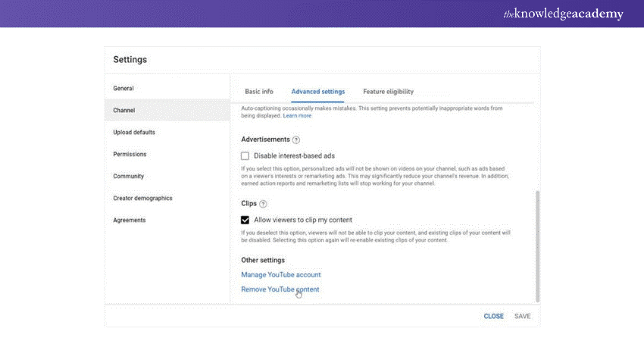Click Remove YouTube content link
Image resolution: width=644 pixels, height=341 pixels.
280,289
